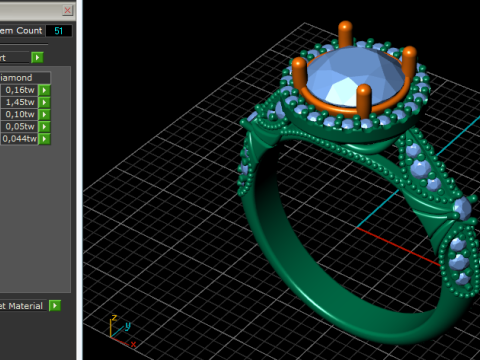This screenshot has width=480, height=360.
Task: Click the green arrow under Gem Count
Action: click(x=37, y=58)
